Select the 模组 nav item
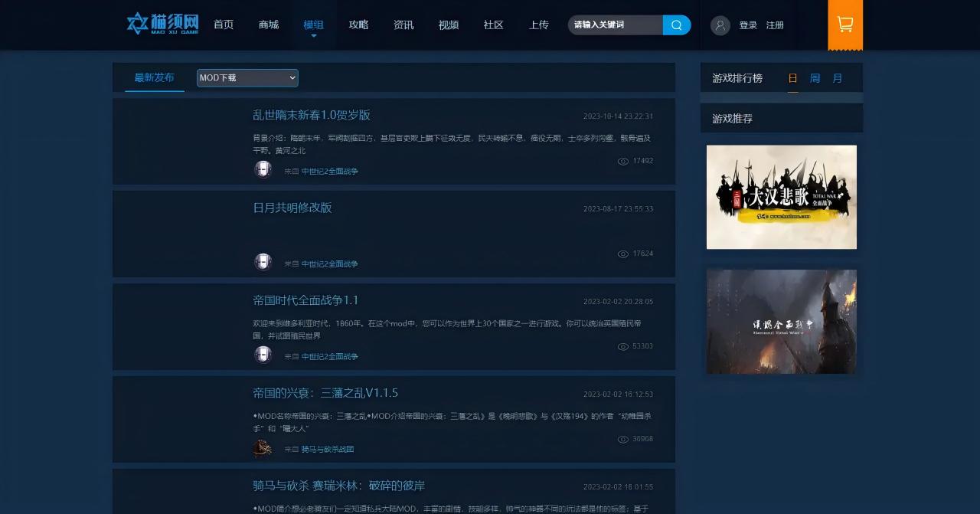Image resolution: width=980 pixels, height=514 pixels. [313, 25]
